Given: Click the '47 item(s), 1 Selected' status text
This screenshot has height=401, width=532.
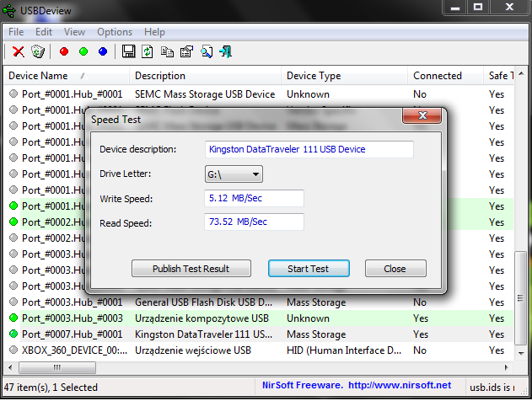Looking at the screenshot, I should (x=51, y=388).
